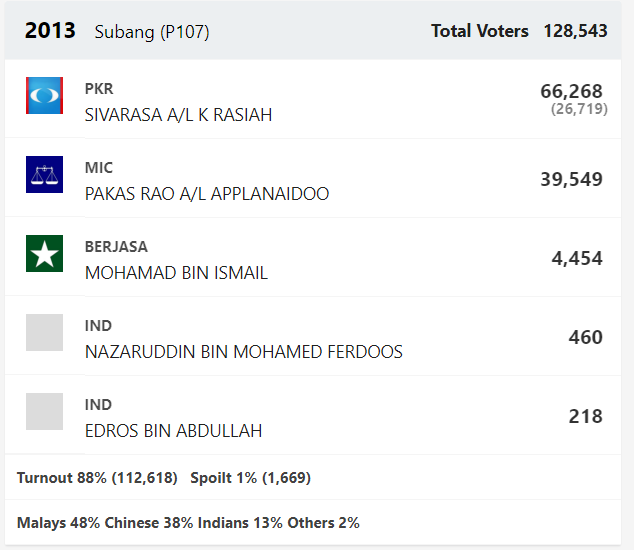The width and height of the screenshot is (634, 550).
Task: Click the 2013 year heading
Action: (50, 31)
